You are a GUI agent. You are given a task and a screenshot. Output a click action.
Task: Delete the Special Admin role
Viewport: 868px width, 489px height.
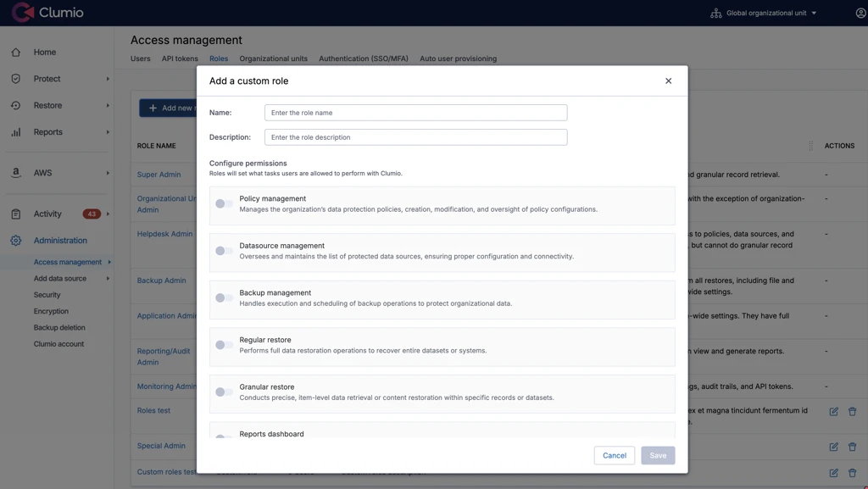[852, 447]
